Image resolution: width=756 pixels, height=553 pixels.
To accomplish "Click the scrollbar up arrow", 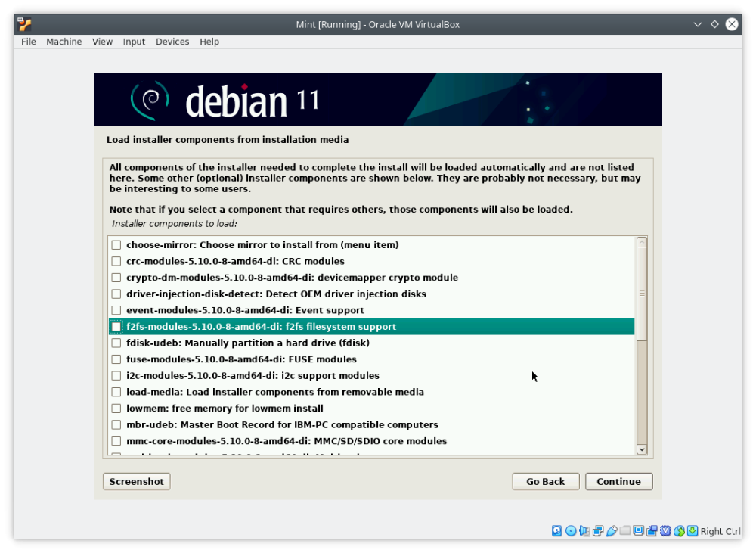I will click(x=642, y=242).
